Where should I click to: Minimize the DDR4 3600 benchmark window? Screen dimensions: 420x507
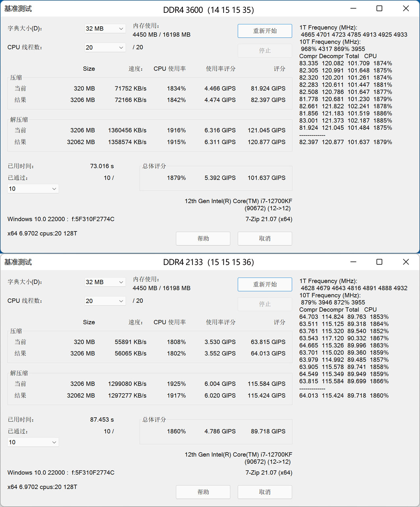(x=353, y=8)
